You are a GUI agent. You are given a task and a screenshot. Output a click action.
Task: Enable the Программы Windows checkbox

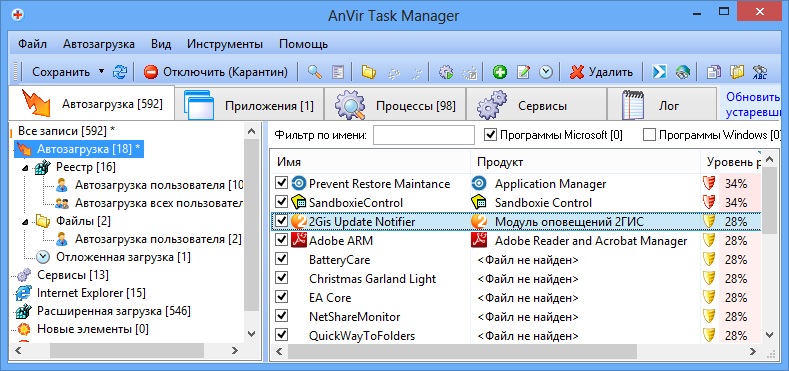(650, 135)
